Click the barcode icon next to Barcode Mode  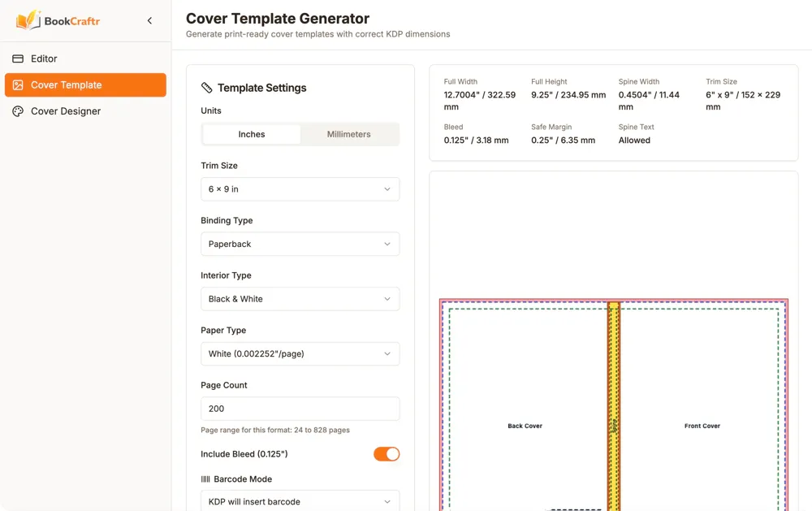pyautogui.click(x=205, y=479)
